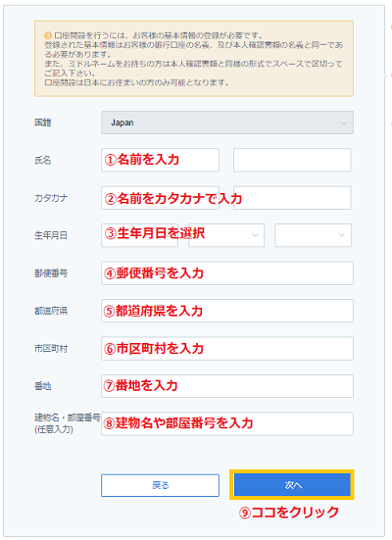This screenshot has height=540, width=392.
Task: Open the birth year dropdown under 生年月日
Action: [x=139, y=235]
